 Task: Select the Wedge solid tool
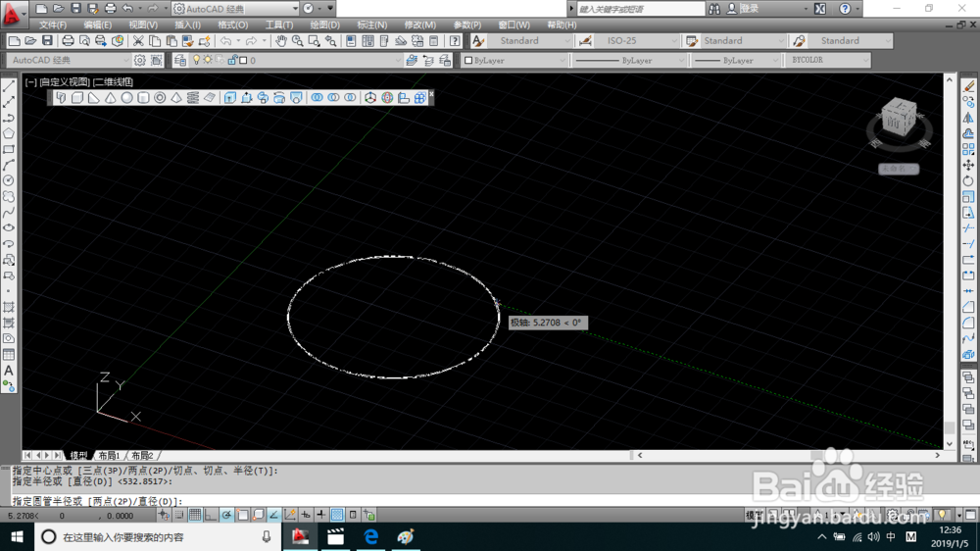[x=94, y=98]
